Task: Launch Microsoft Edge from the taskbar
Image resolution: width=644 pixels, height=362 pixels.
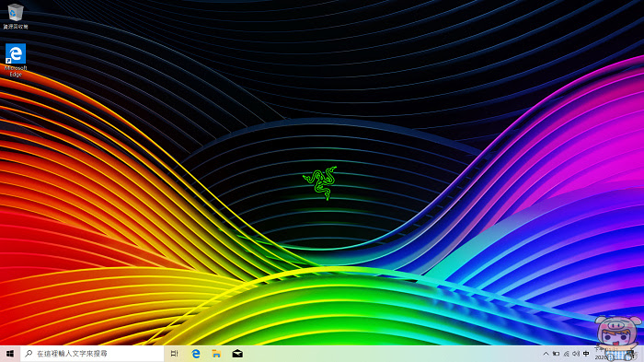Action: point(196,354)
